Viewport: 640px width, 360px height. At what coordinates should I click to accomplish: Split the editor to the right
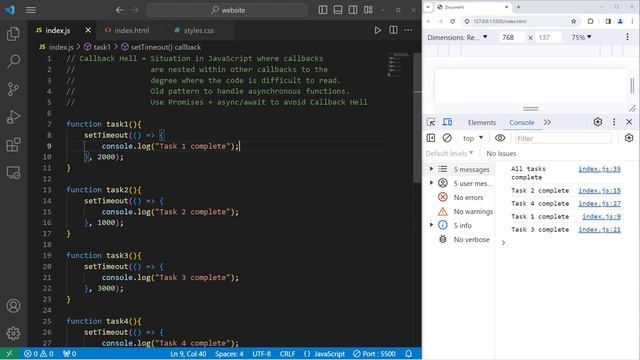pyautogui.click(x=393, y=30)
